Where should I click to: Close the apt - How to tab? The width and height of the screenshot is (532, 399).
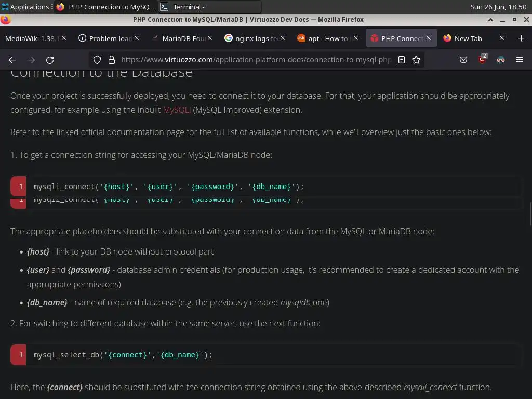[355, 38]
